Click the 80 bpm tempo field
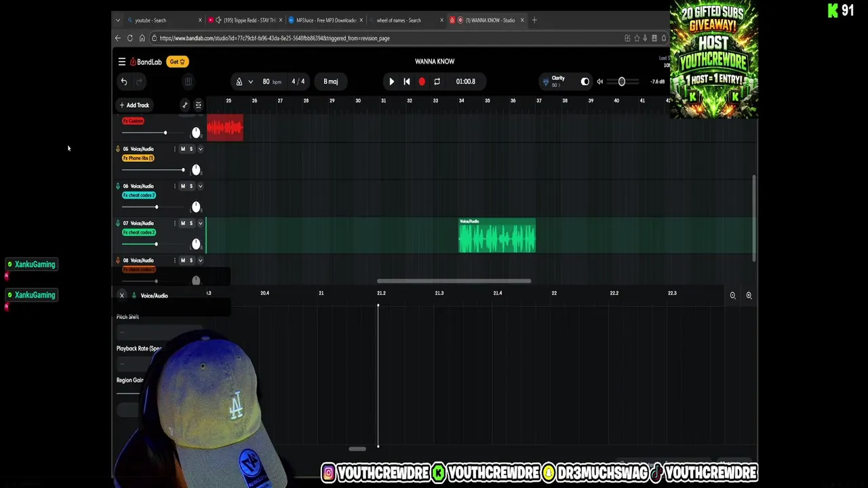 pyautogui.click(x=271, y=81)
